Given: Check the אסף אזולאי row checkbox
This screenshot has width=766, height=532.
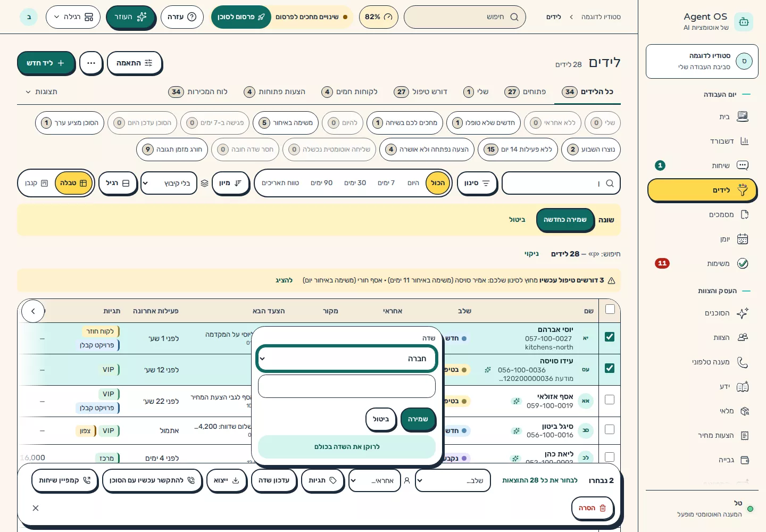Looking at the screenshot, I should tap(610, 400).
